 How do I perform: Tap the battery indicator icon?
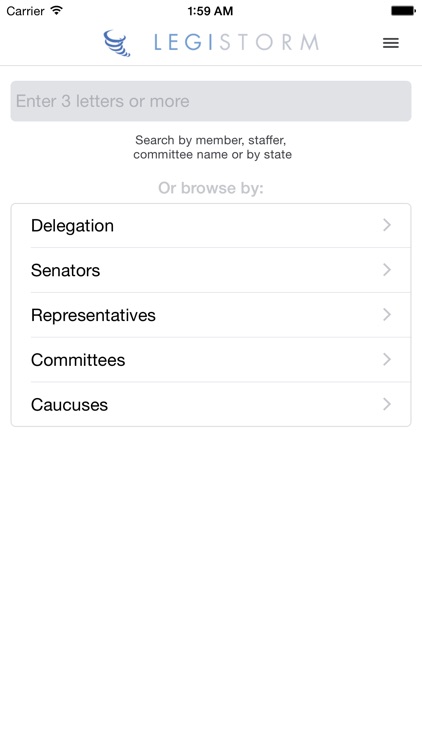click(x=403, y=11)
